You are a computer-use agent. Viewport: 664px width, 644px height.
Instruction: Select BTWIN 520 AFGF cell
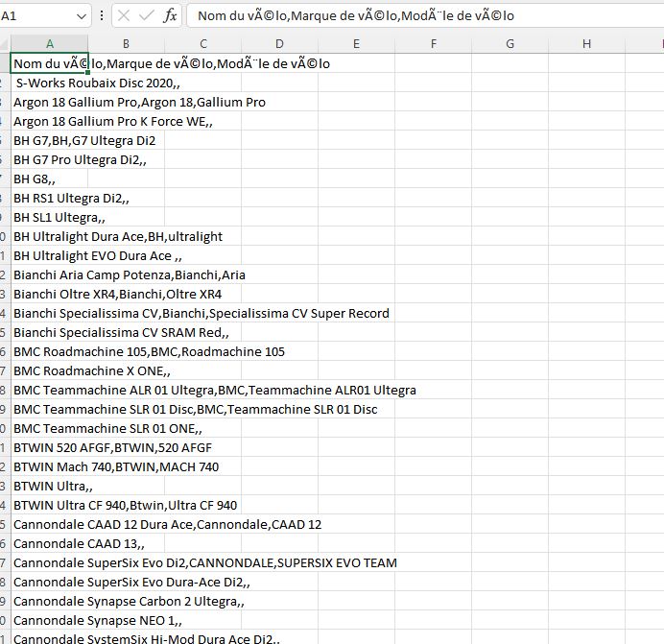50,447
